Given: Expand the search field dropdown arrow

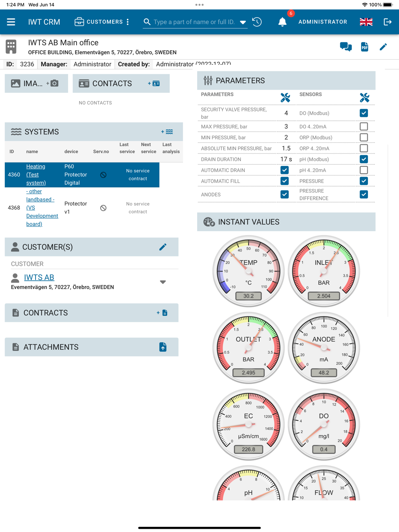Looking at the screenshot, I should pos(243,22).
